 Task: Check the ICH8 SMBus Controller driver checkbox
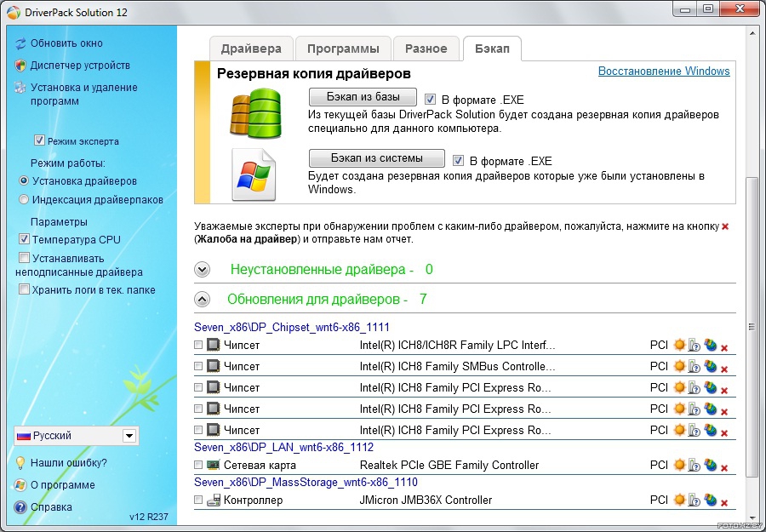click(198, 366)
